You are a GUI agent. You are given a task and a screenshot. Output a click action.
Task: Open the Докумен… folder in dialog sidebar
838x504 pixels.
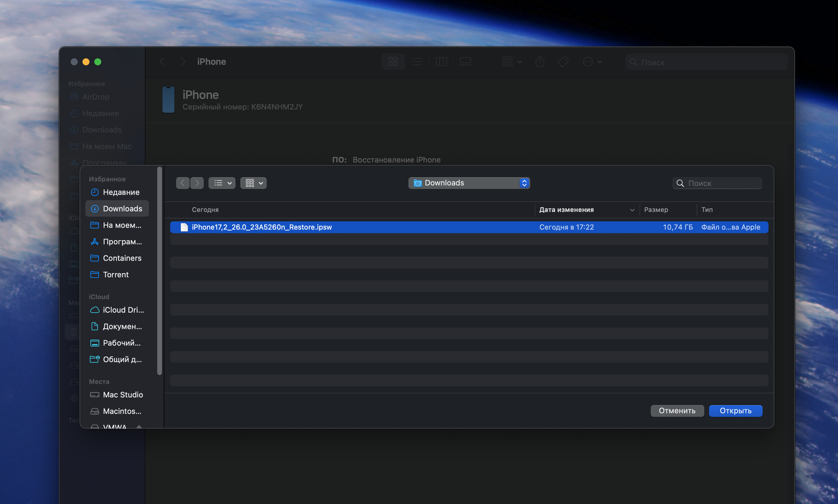(117, 326)
